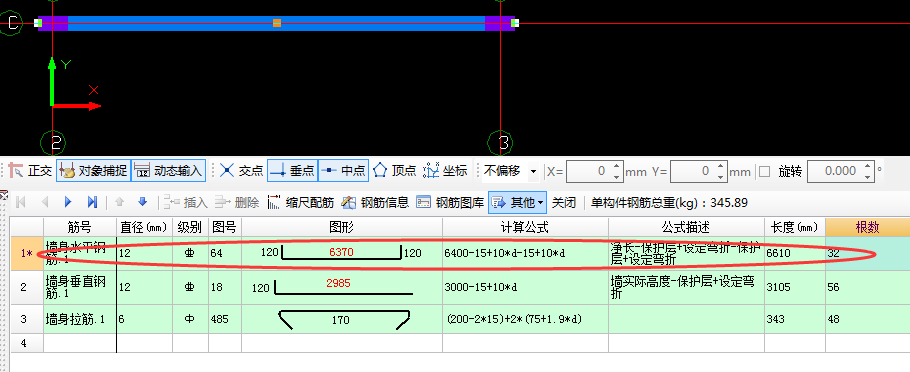Increase Y value with up stepper
Screen dimensions: 910x372
721,167
